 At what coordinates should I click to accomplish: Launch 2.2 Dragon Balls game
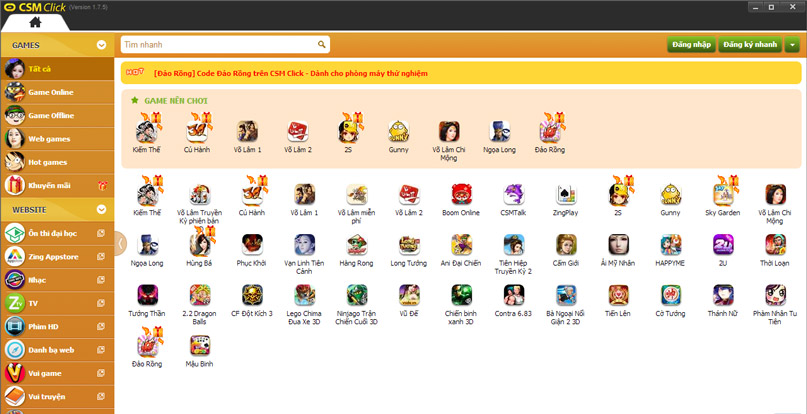click(198, 295)
